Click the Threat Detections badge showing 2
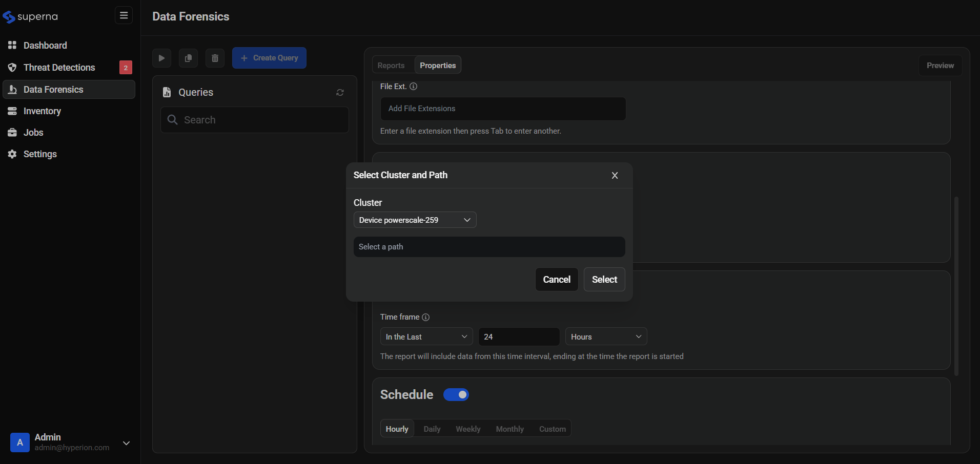Viewport: 980px width, 464px height. click(126, 68)
